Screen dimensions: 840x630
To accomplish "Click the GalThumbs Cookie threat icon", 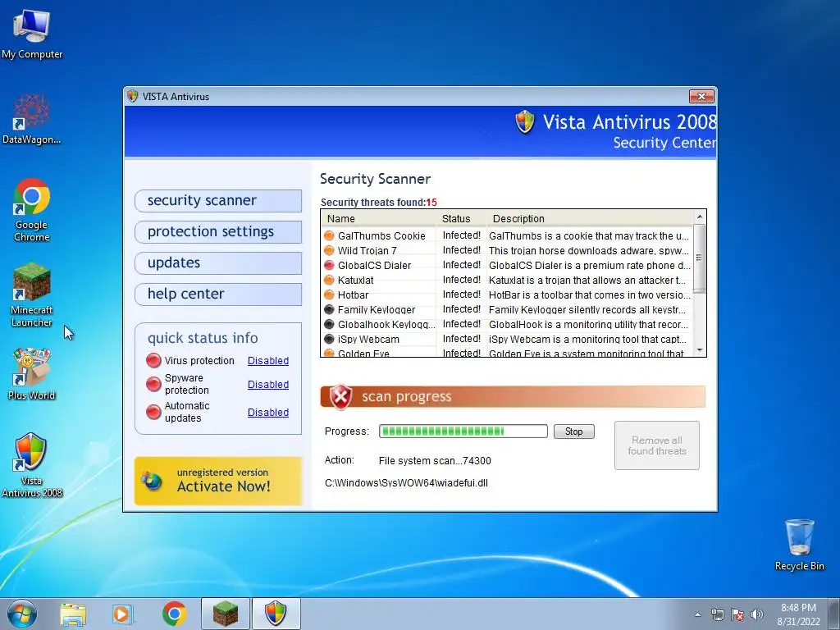I will [329, 235].
